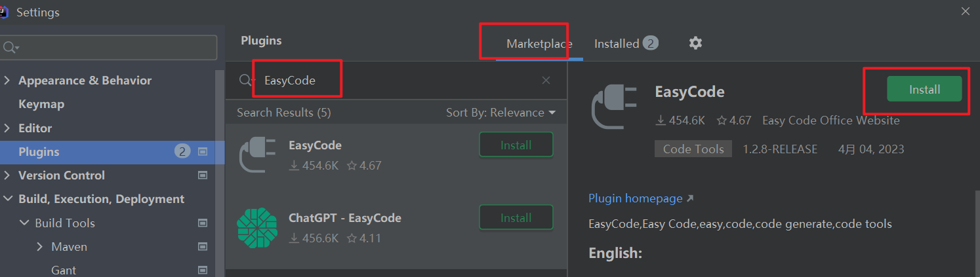This screenshot has height=277, width=980.
Task: Click the search magnifier in plugin search field
Action: tap(247, 81)
